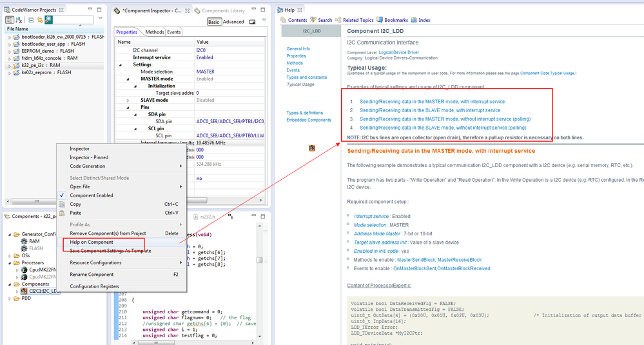Click the link-with-editor arrows icon in Projects toolbar
The height and width of the screenshot is (345, 644).
click(x=40, y=20)
